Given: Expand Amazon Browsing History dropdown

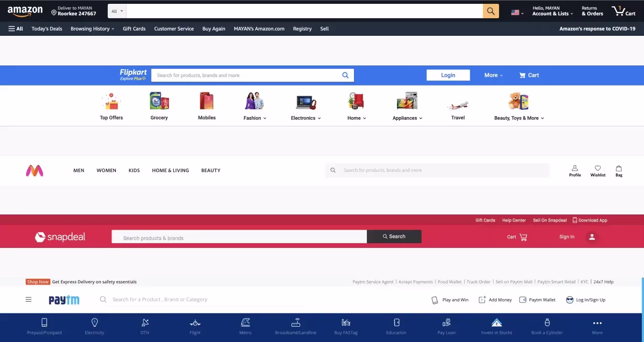Looking at the screenshot, I should pos(93,29).
